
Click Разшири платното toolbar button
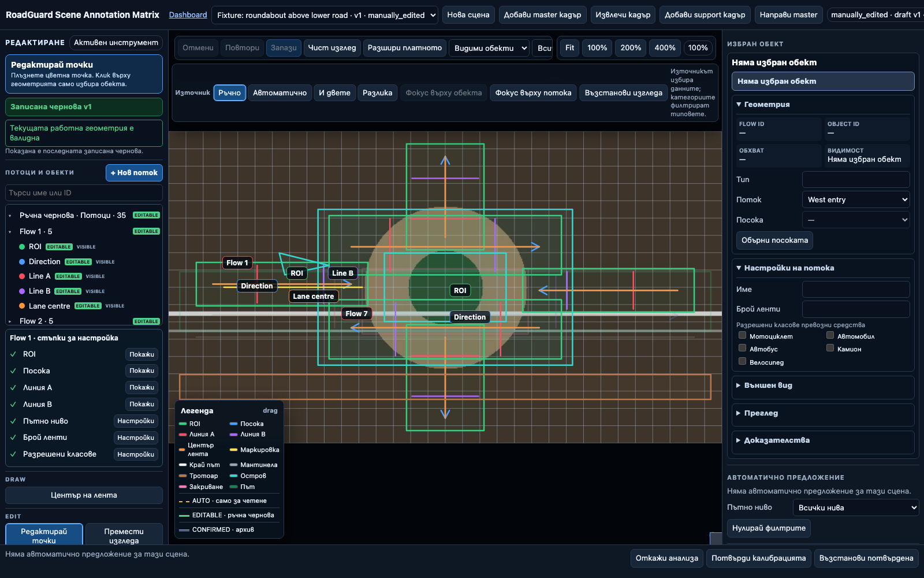coord(405,48)
